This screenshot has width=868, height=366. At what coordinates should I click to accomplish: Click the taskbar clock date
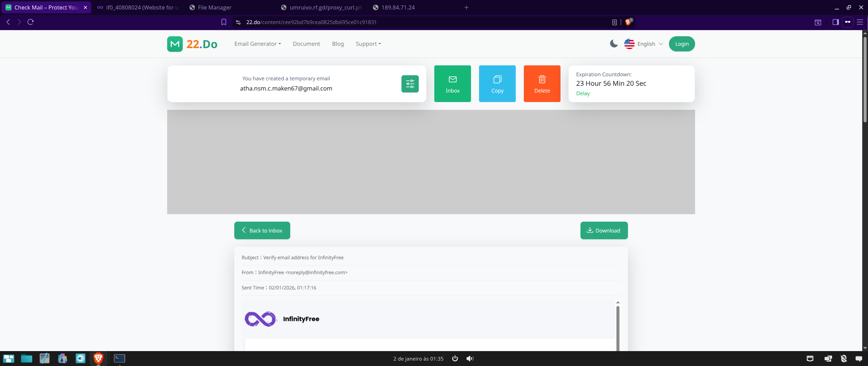coord(418,359)
